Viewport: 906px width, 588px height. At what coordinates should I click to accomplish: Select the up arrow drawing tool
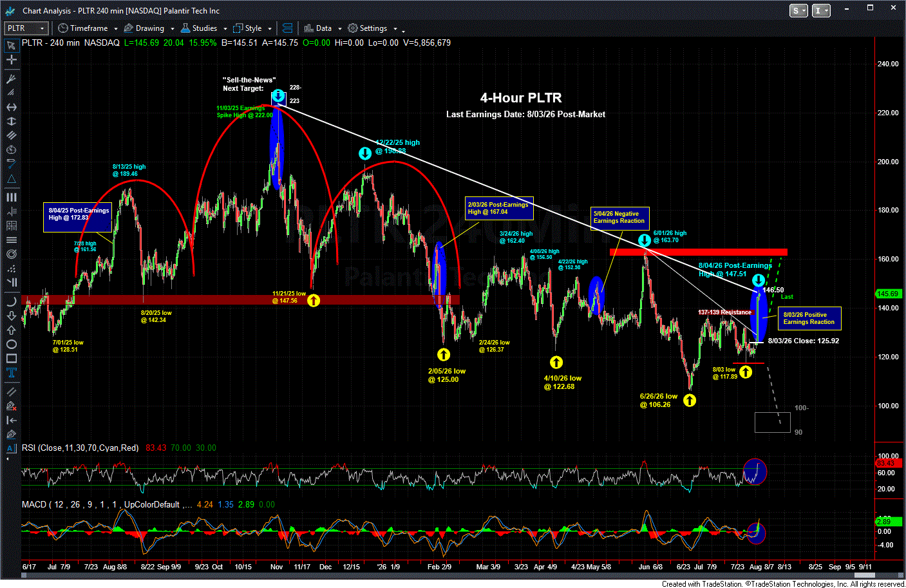(x=11, y=330)
